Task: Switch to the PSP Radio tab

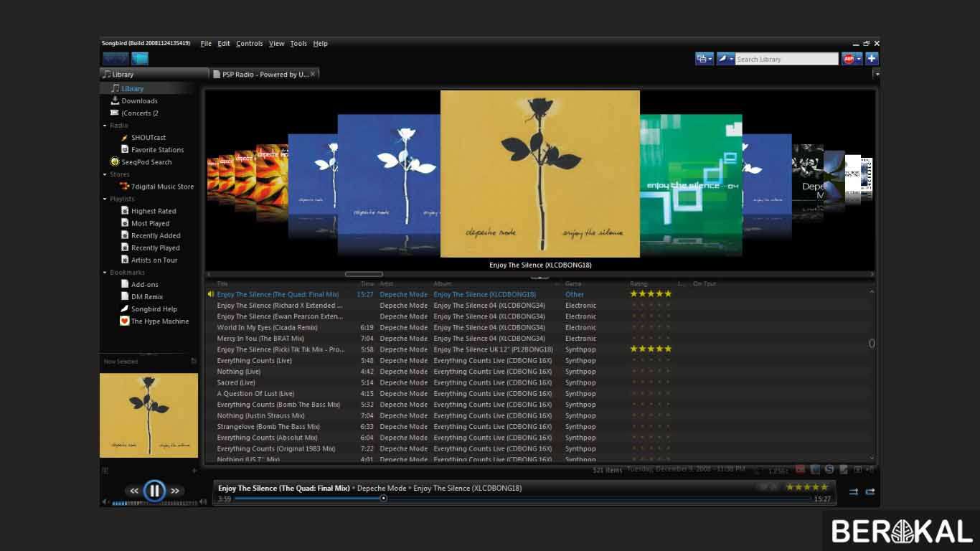Action: point(261,73)
